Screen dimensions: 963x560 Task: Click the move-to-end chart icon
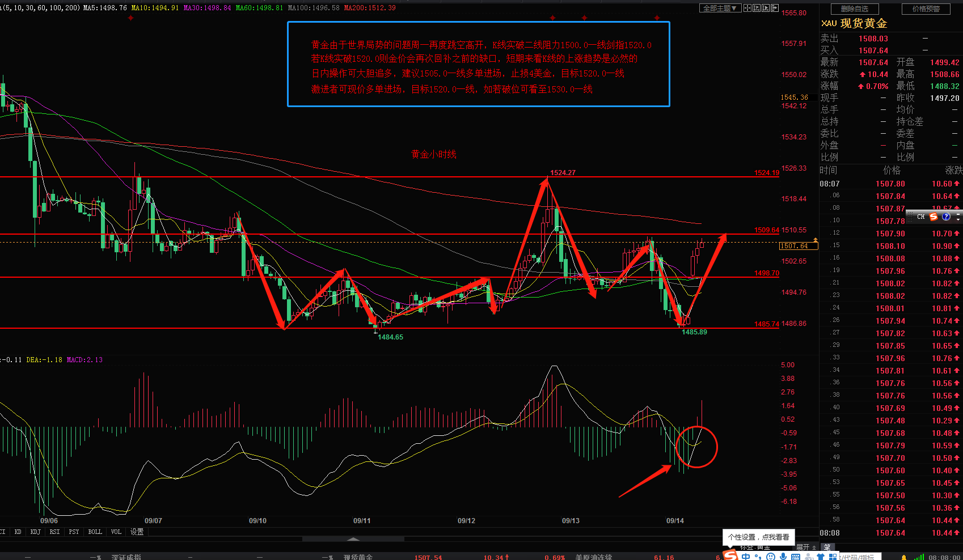(774, 8)
